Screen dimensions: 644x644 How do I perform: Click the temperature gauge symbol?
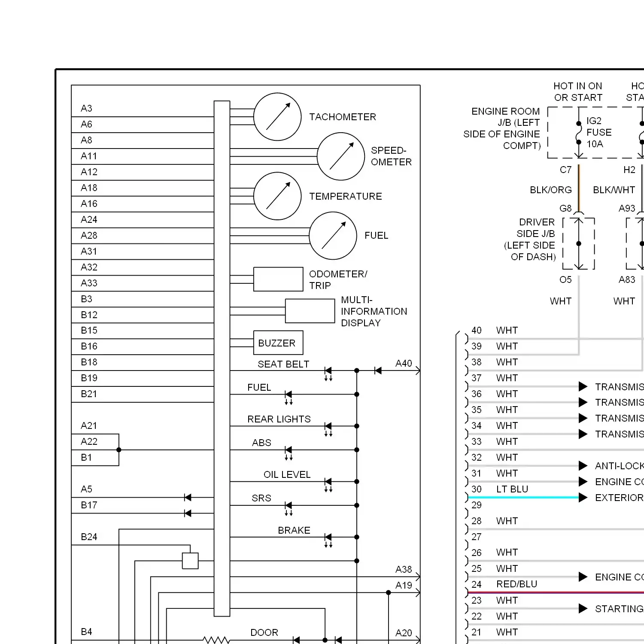pos(277,196)
